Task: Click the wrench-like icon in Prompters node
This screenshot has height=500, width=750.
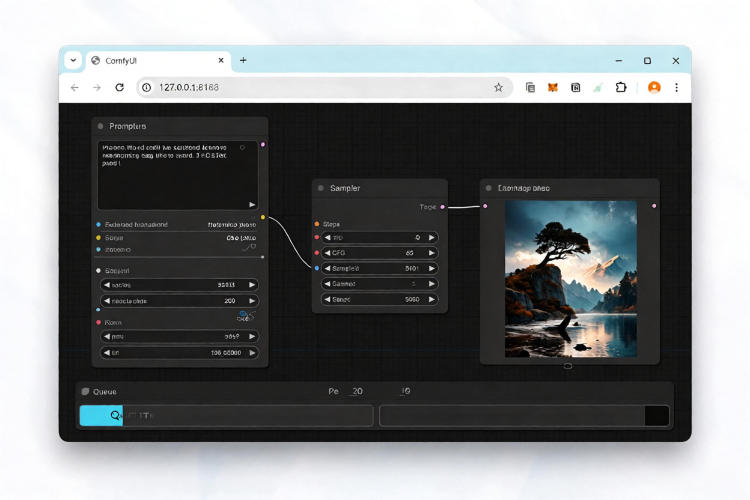Action: 249,247
